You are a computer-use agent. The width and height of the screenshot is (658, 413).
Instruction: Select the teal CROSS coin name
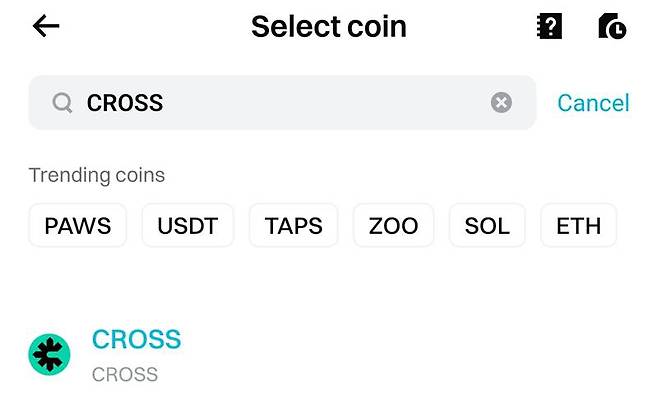click(x=136, y=339)
